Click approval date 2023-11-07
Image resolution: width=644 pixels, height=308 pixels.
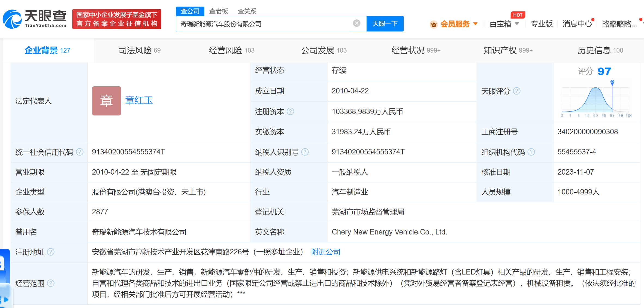(576, 172)
